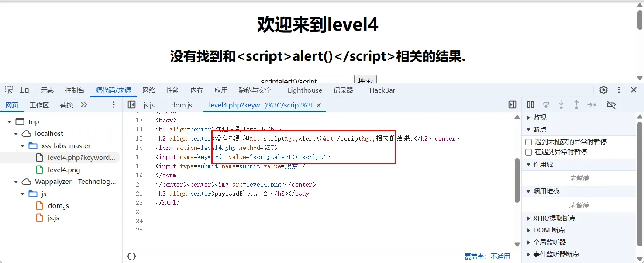Enable pause on caught exceptions checkbox
The height and width of the screenshot is (263, 644).
click(528, 152)
